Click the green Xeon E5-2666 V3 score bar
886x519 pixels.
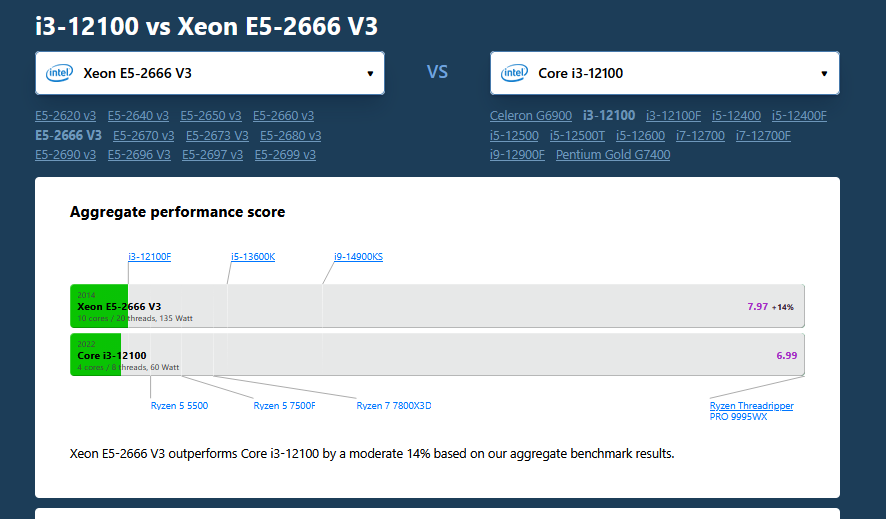(99, 306)
